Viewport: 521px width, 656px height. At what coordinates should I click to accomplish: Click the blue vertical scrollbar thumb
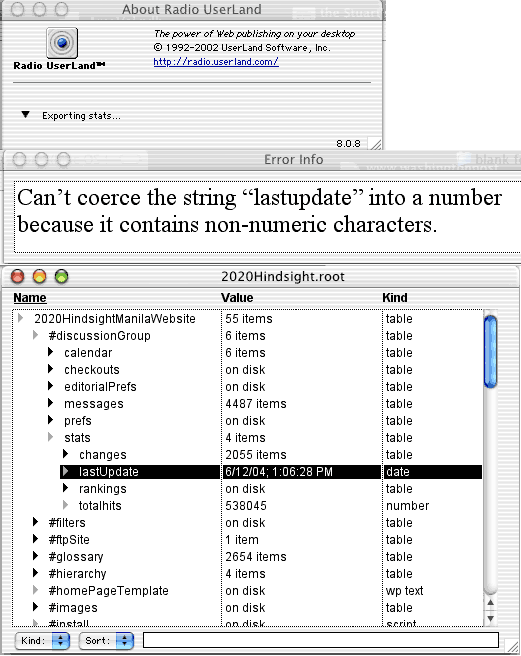[x=490, y=351]
